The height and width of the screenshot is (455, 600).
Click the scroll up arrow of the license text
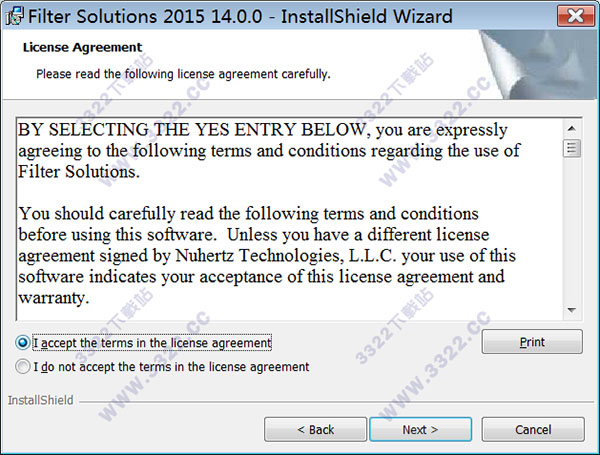pyautogui.click(x=572, y=127)
